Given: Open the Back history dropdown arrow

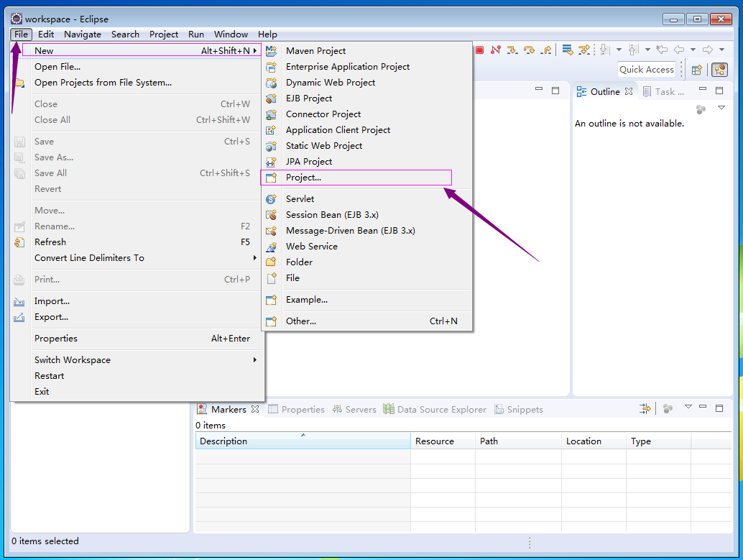Looking at the screenshot, I should [693, 50].
